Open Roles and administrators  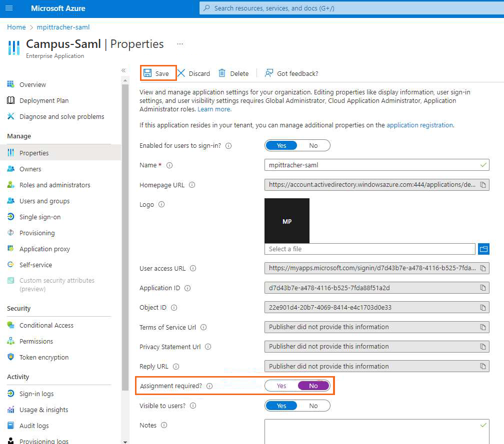[x=49, y=185]
